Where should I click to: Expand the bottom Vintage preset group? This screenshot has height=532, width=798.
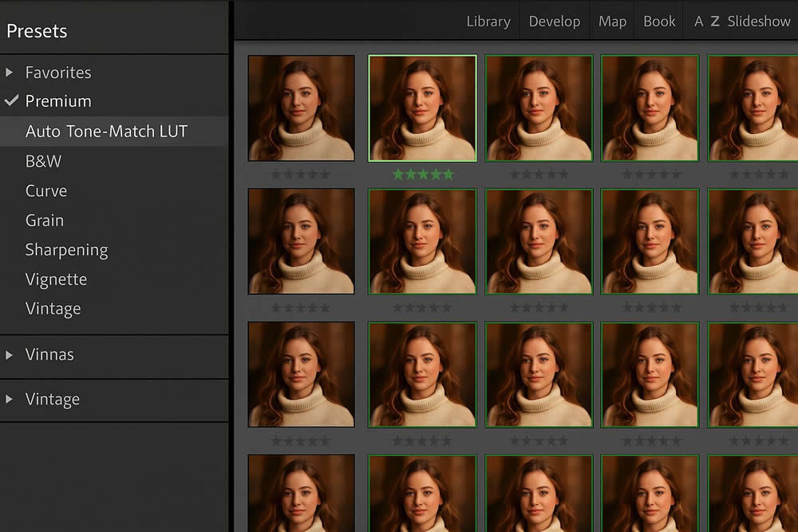pos(10,400)
